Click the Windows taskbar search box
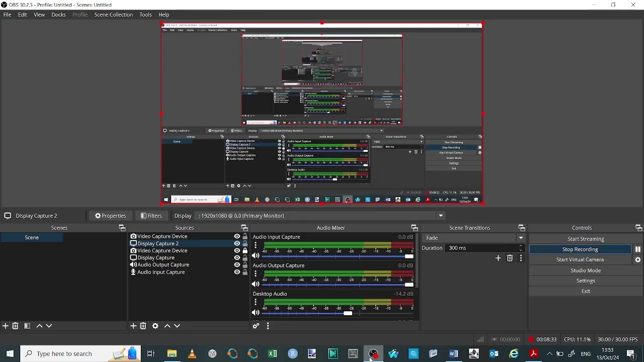644x362 pixels. [80, 354]
